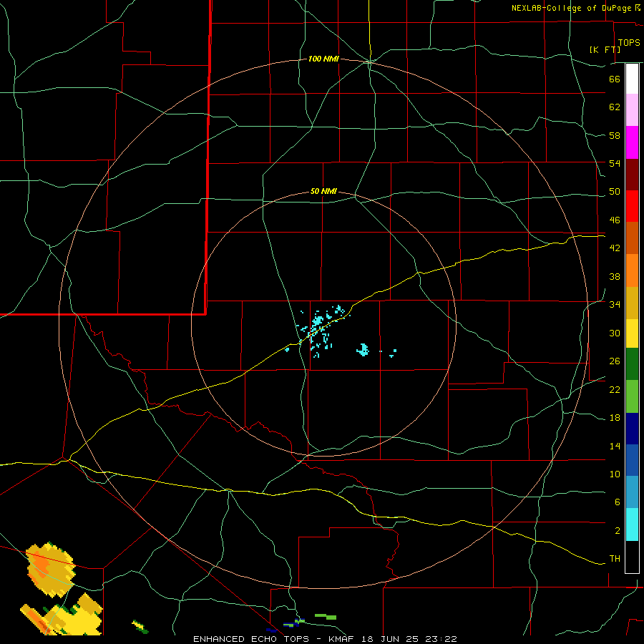Click the 2 legend value

click(x=618, y=531)
